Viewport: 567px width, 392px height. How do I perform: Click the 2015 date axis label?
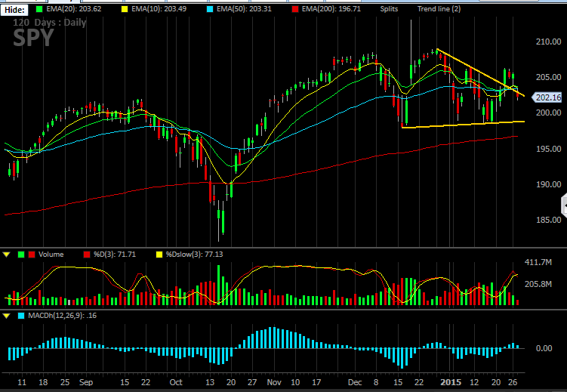tap(451, 383)
